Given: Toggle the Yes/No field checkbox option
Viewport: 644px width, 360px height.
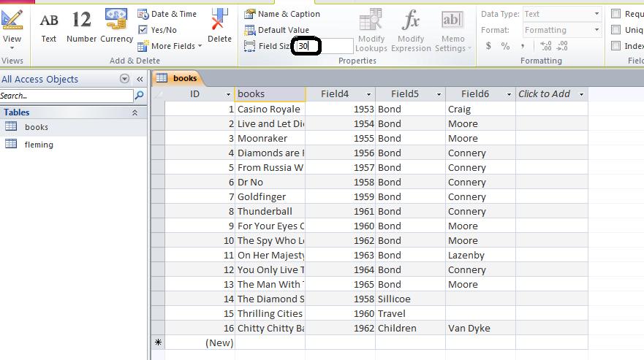Looking at the screenshot, I should pos(143,29).
